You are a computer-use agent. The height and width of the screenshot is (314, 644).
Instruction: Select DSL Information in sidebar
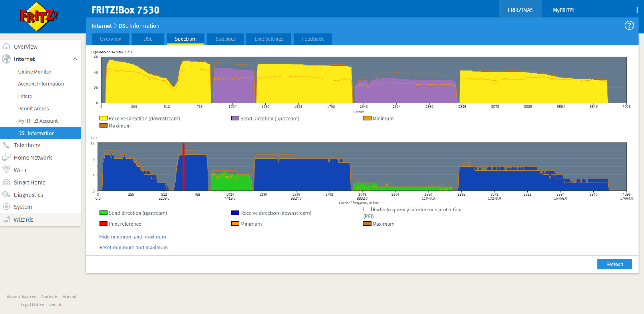40,133
